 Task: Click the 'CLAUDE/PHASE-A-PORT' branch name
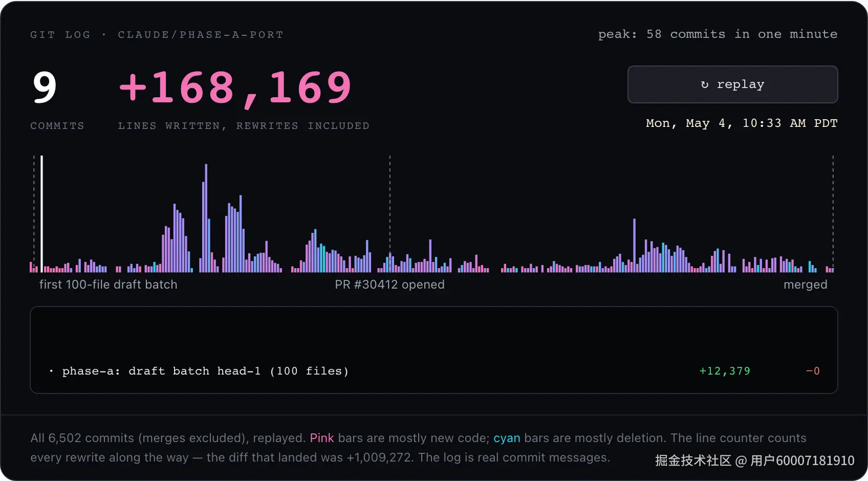(x=201, y=35)
